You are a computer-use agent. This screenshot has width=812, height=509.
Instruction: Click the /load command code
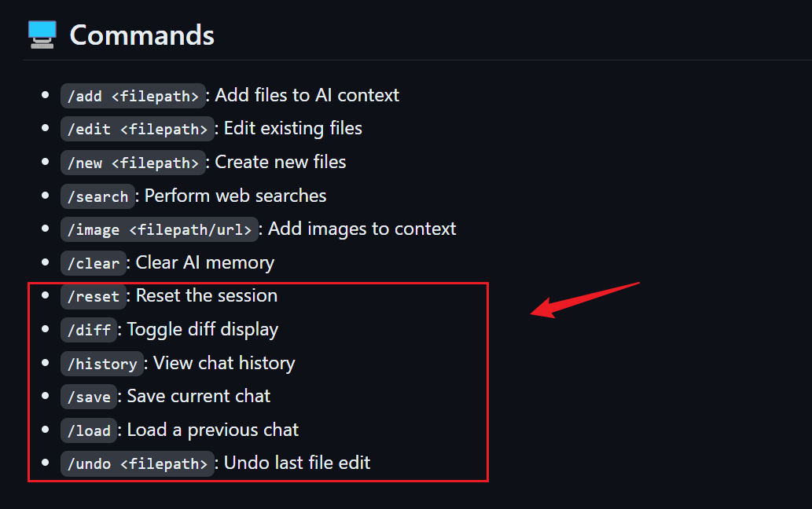pos(89,430)
